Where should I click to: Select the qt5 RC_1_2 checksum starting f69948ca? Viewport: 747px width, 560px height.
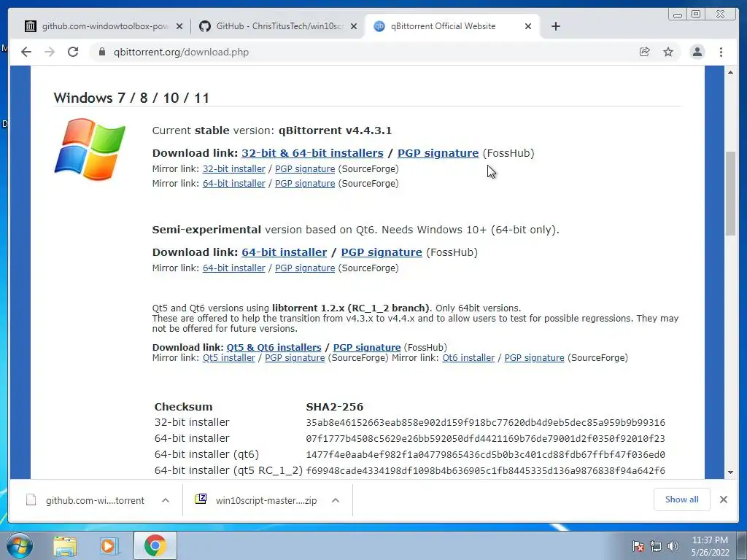485,470
